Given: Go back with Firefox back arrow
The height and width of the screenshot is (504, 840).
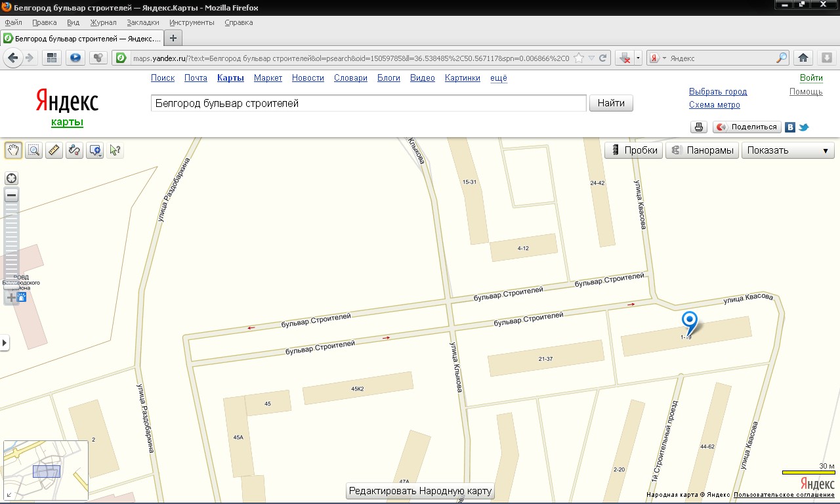Looking at the screenshot, I should [x=13, y=58].
